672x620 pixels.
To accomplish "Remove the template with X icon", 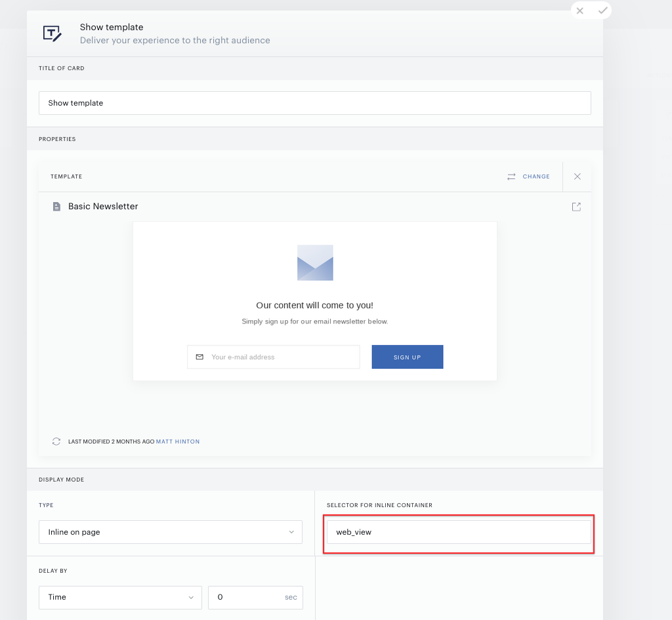I will coord(577,176).
